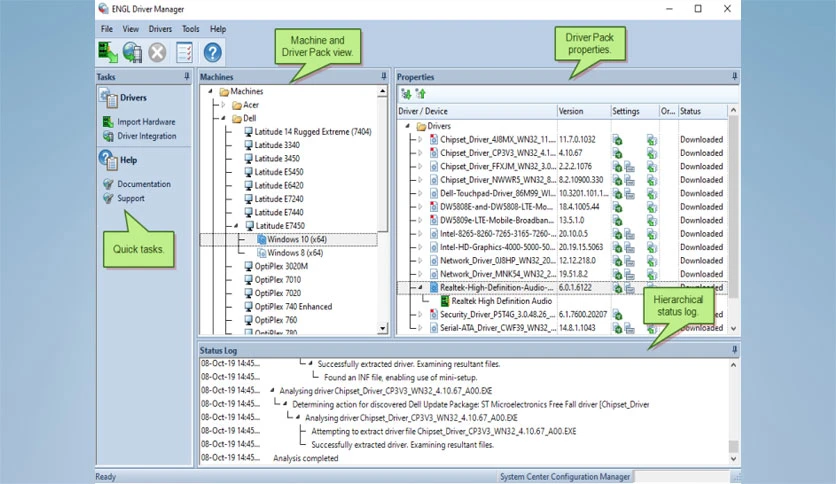Screen dimensions: 836x484
Task: Click the Import Hardware task link
Action: [146, 122]
